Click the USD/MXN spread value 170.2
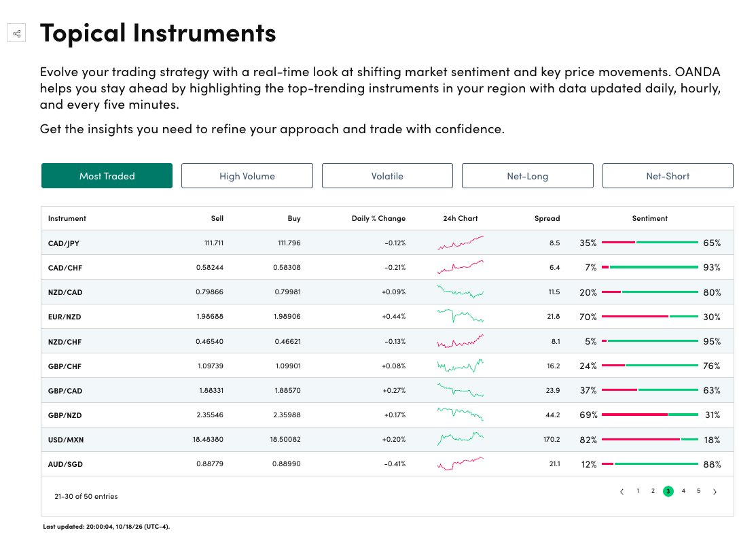This screenshot has height=543, width=756. coord(552,439)
